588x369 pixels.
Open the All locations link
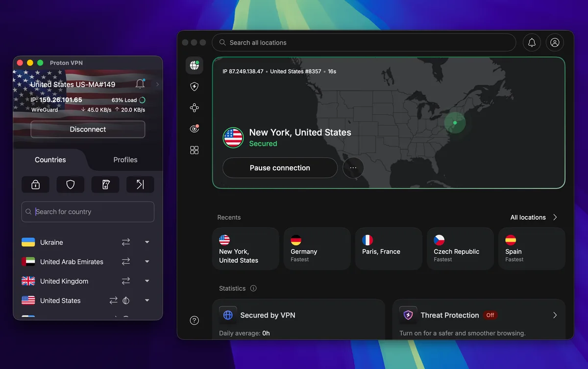[528, 217]
